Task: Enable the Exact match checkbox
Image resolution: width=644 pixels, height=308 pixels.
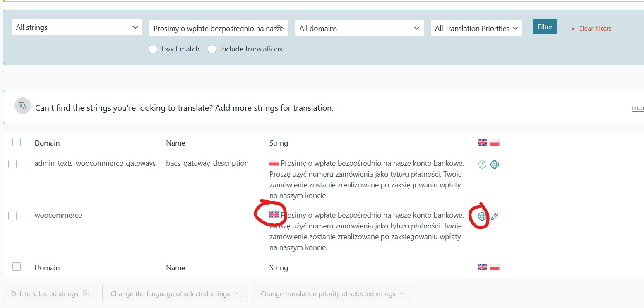Action: click(153, 49)
